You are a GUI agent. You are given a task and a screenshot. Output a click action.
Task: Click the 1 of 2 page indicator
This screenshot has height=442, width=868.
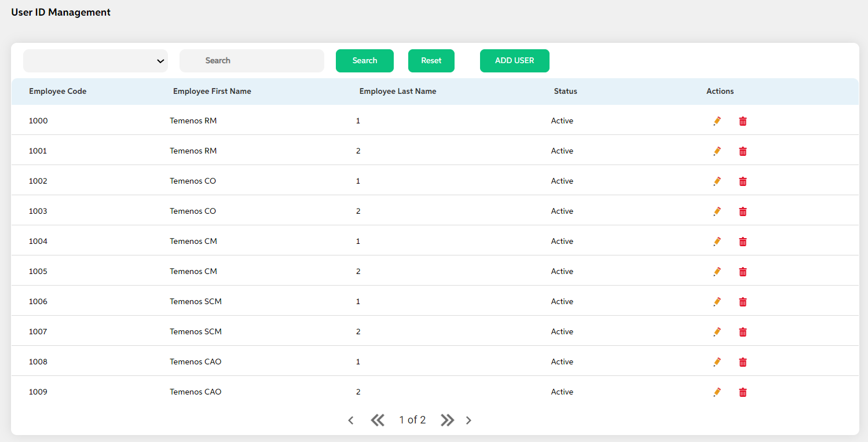tap(412, 420)
